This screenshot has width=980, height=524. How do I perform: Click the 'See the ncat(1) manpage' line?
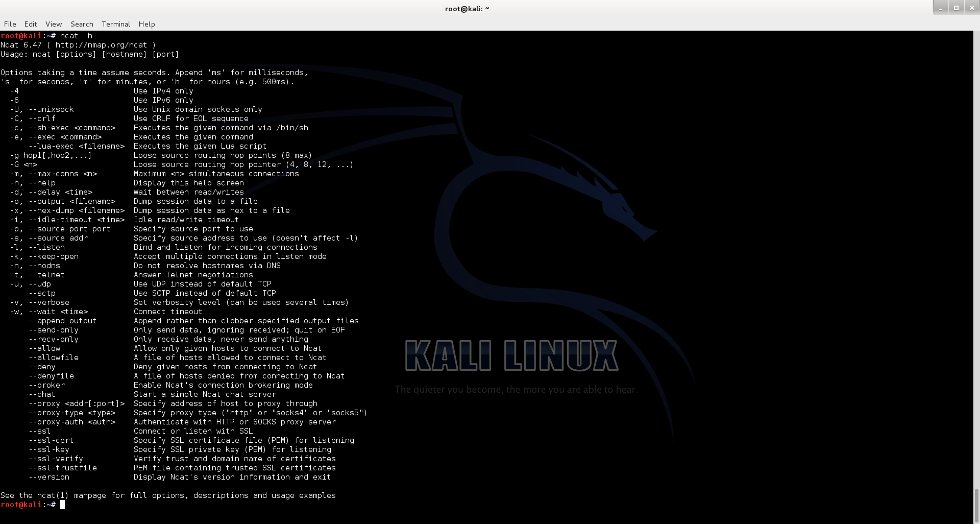[168, 495]
